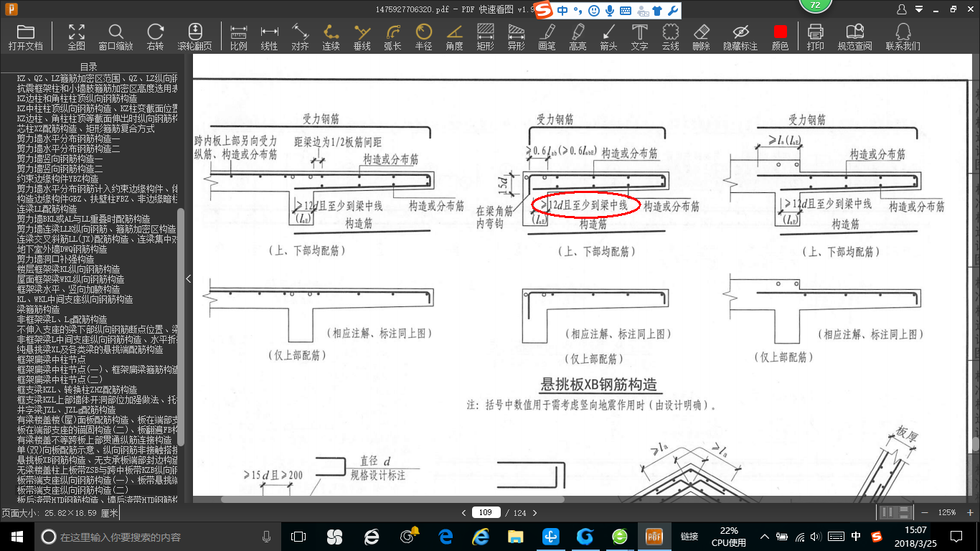
Task: Open bookmark 框架扁梁中柱节点(二)
Action: coord(60,380)
